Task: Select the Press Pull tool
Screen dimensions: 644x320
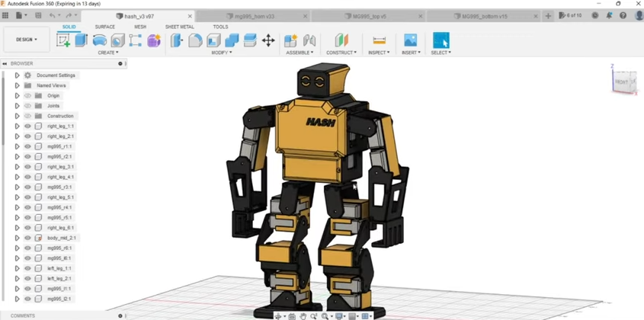Action: 177,40
